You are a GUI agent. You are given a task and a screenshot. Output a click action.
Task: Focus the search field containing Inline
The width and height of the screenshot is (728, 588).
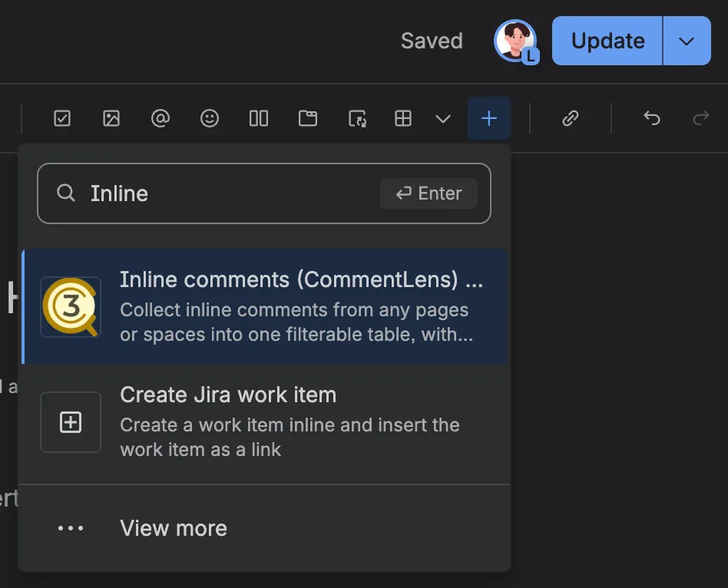[263, 193]
